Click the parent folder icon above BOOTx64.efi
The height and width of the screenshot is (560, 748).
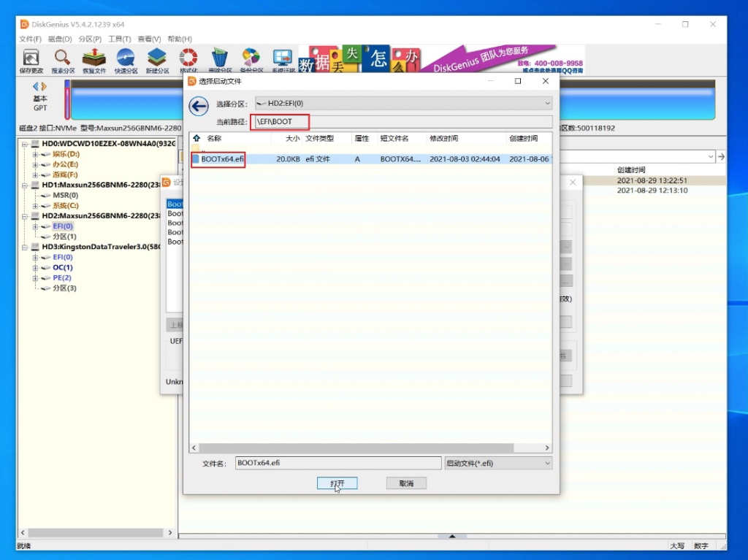point(196,150)
